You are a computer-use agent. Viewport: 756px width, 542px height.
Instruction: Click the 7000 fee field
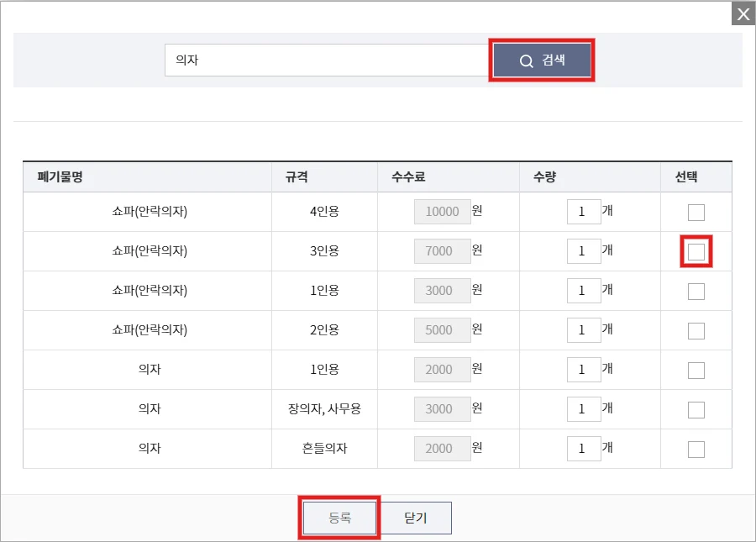[442, 251]
